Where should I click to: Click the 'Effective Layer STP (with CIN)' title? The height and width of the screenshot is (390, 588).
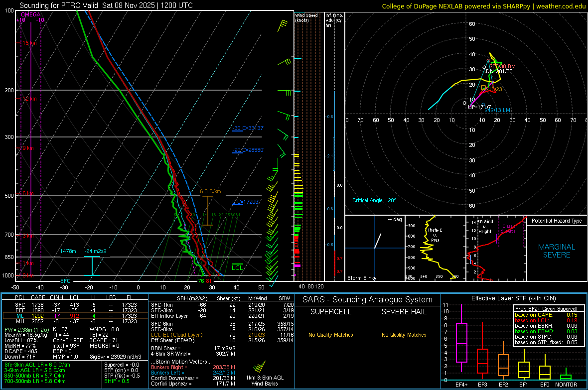513,298
